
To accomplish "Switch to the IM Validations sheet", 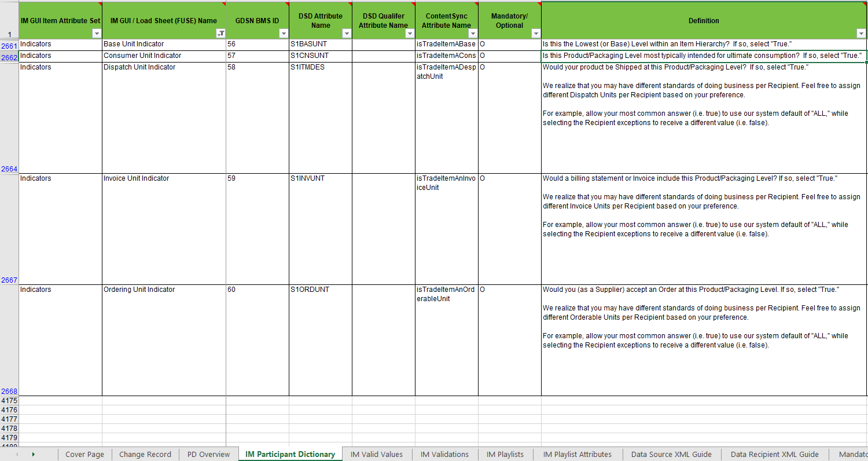I will [x=444, y=454].
